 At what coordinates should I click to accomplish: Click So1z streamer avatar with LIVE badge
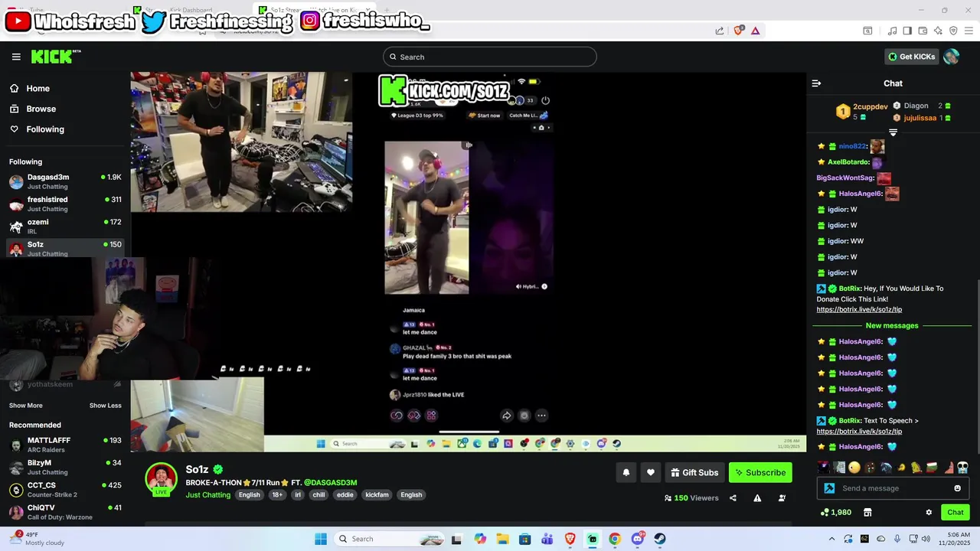pos(162,480)
